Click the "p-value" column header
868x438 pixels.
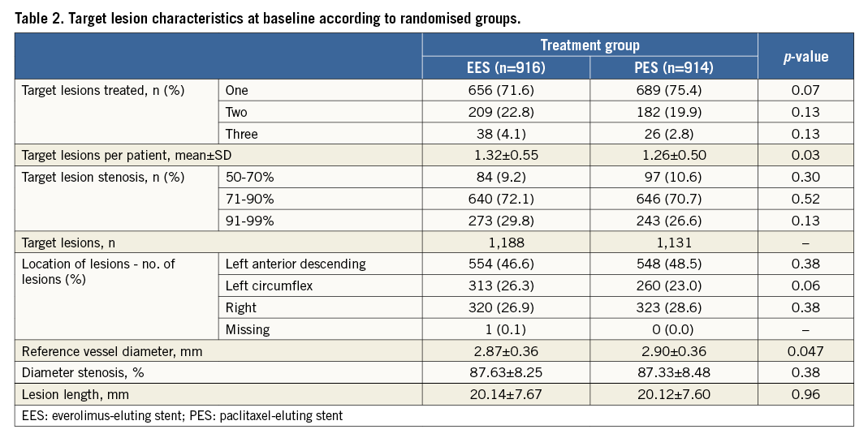(x=805, y=57)
